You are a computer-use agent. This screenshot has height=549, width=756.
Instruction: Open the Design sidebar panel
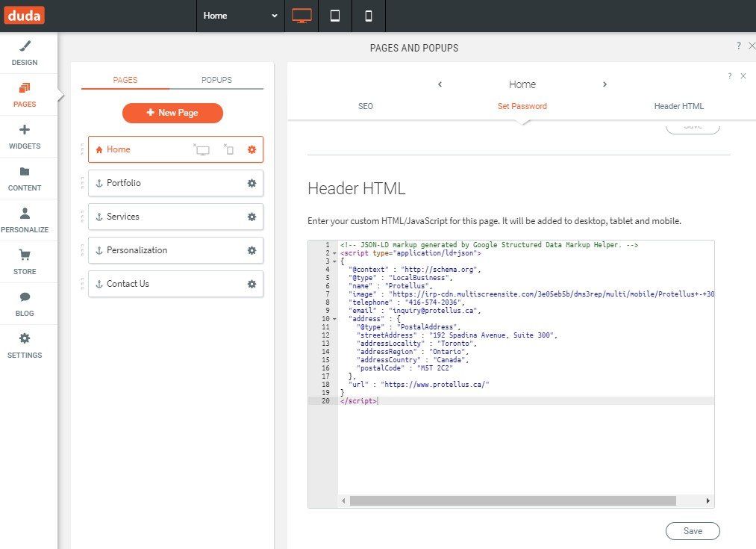25,53
